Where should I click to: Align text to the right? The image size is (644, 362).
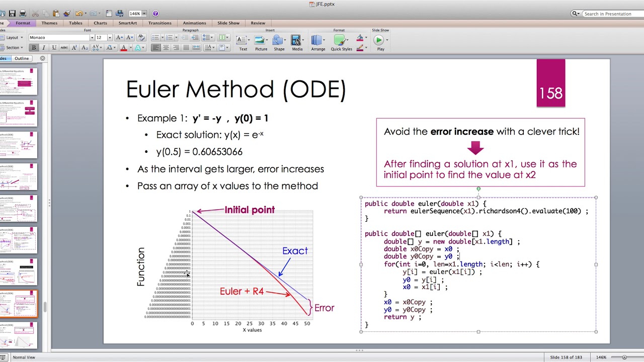click(176, 48)
